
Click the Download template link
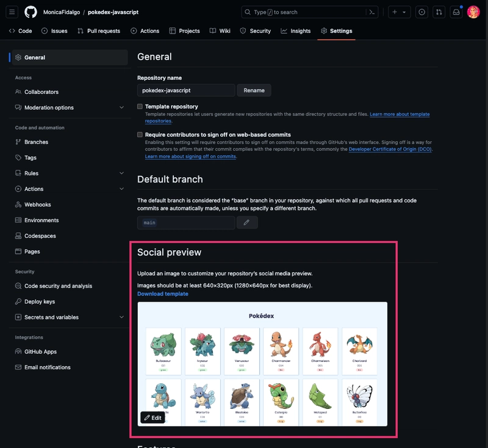[163, 294]
